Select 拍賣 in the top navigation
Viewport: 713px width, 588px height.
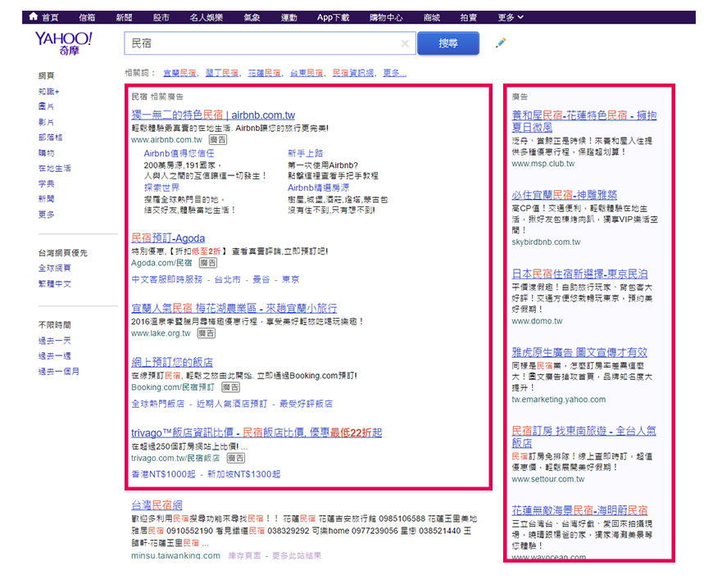(x=468, y=17)
